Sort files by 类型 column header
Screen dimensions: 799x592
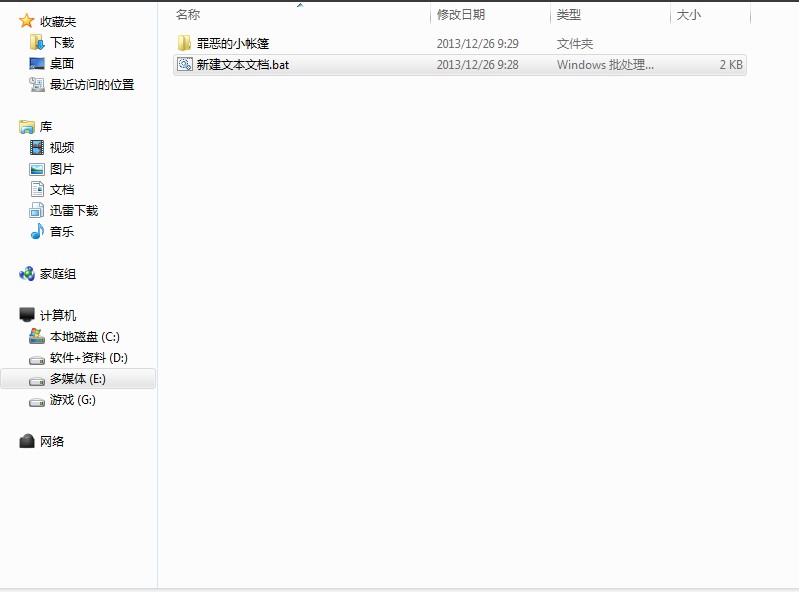coord(569,14)
